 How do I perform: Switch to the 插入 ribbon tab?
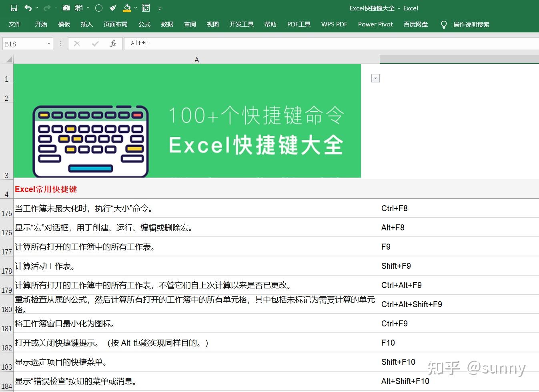click(87, 24)
